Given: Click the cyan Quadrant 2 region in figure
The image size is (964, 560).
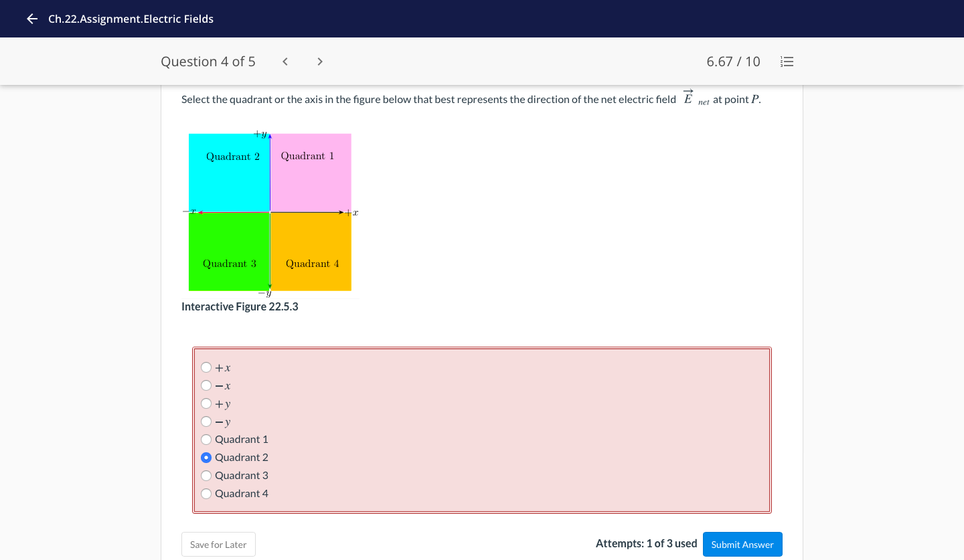Looking at the screenshot, I should tap(229, 173).
